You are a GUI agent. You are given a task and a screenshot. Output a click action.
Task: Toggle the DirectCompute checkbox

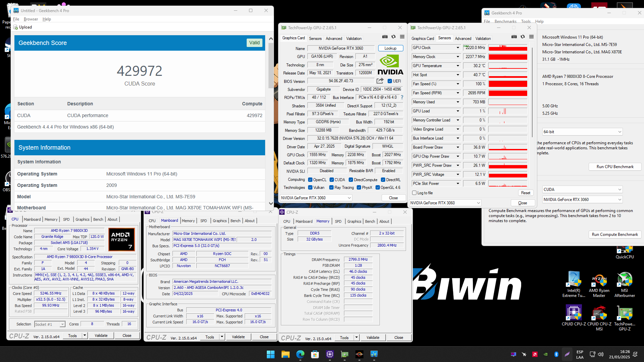click(x=351, y=180)
